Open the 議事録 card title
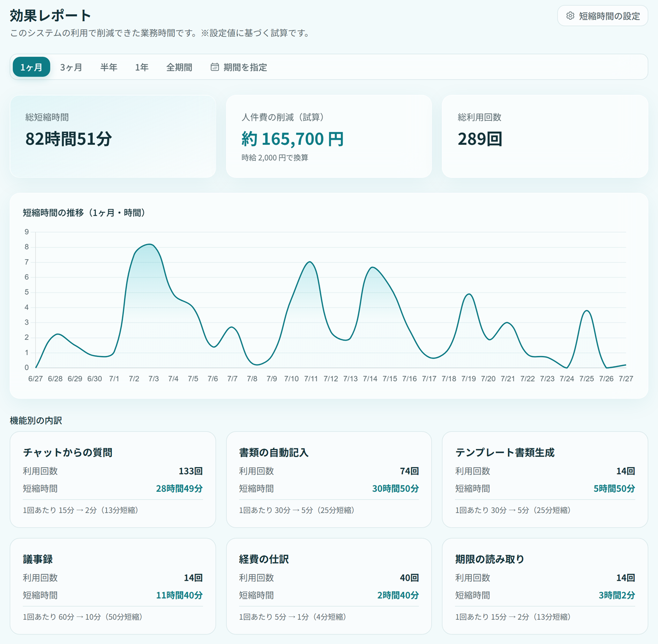658x644 pixels. click(x=38, y=559)
